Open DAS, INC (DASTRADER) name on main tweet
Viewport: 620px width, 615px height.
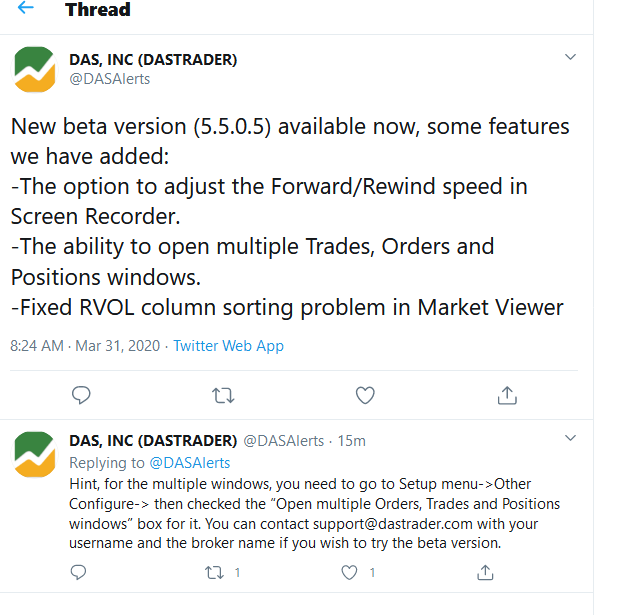153,60
